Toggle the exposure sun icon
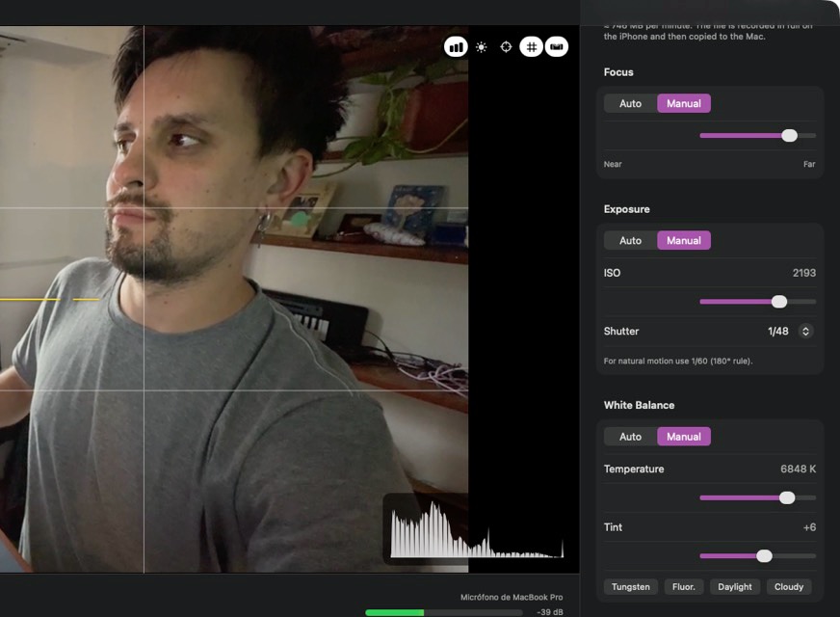The width and height of the screenshot is (840, 617). coord(481,47)
